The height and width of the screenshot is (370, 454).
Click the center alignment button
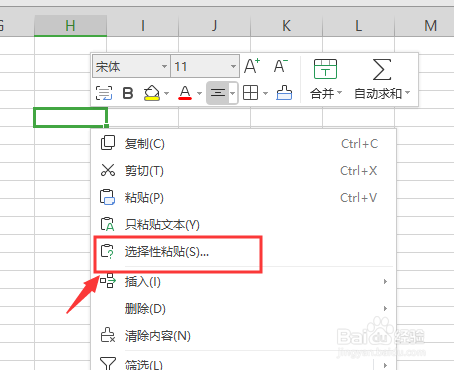pyautogui.click(x=218, y=93)
